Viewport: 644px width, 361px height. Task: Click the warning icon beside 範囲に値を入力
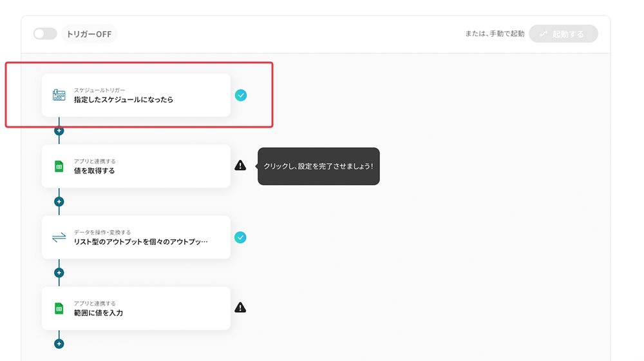coord(240,307)
